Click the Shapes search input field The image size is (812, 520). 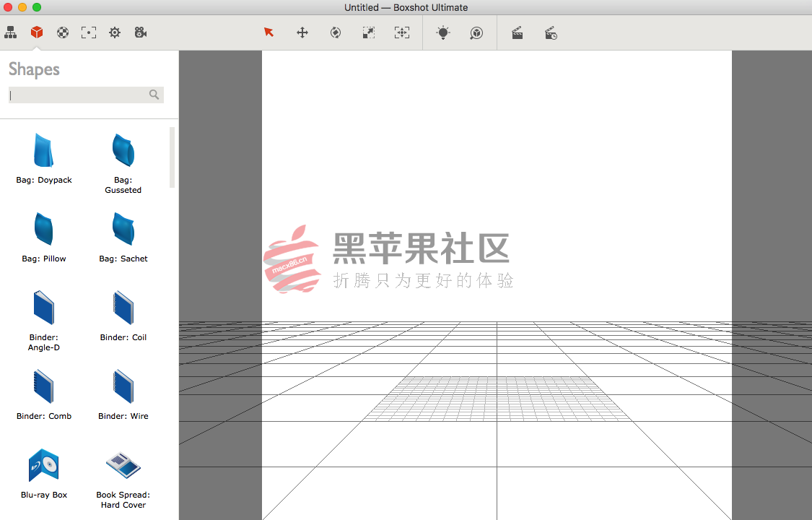click(x=86, y=95)
